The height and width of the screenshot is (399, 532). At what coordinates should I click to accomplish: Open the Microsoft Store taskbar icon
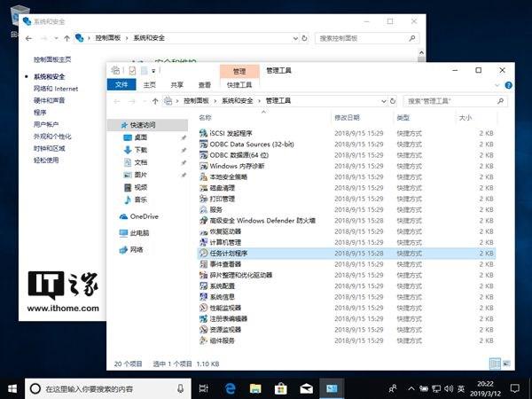(x=280, y=388)
